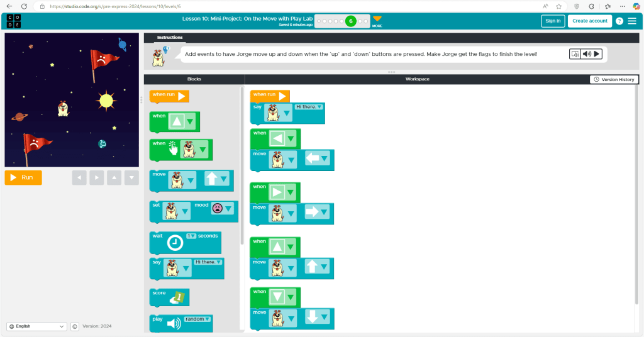Screen dimensions: 644x337
Task: Select the Instructions tab
Action: [x=170, y=38]
